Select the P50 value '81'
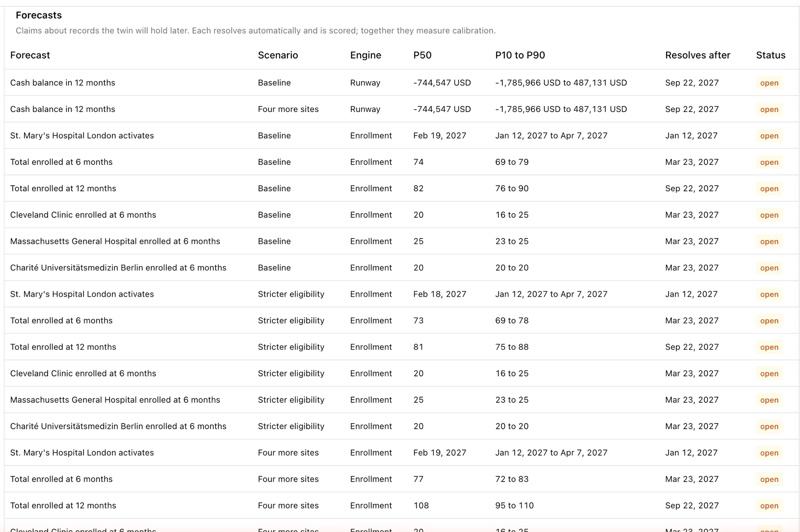800x532 pixels. [x=418, y=347]
